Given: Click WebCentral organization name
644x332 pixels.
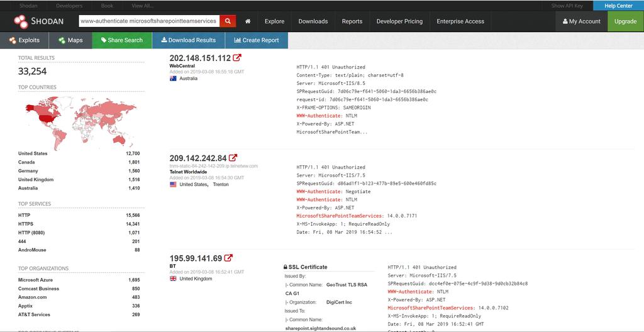Looking at the screenshot, I should (x=182, y=66).
